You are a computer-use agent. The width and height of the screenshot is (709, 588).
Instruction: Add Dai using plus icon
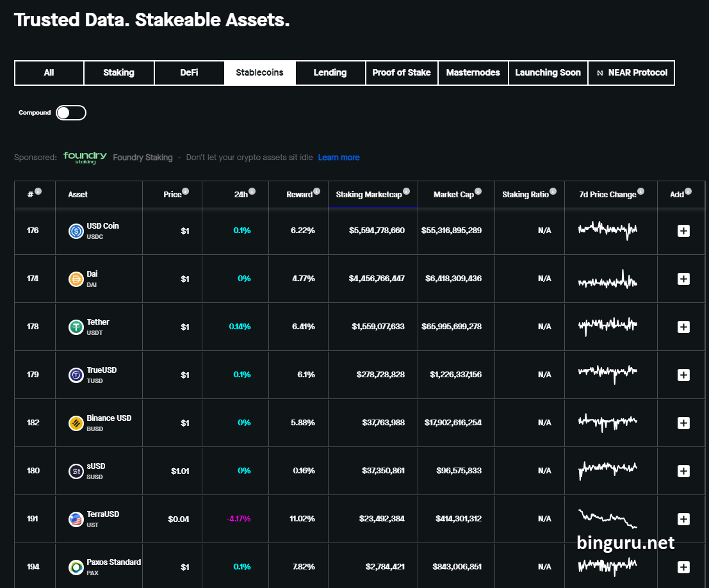[x=683, y=279]
